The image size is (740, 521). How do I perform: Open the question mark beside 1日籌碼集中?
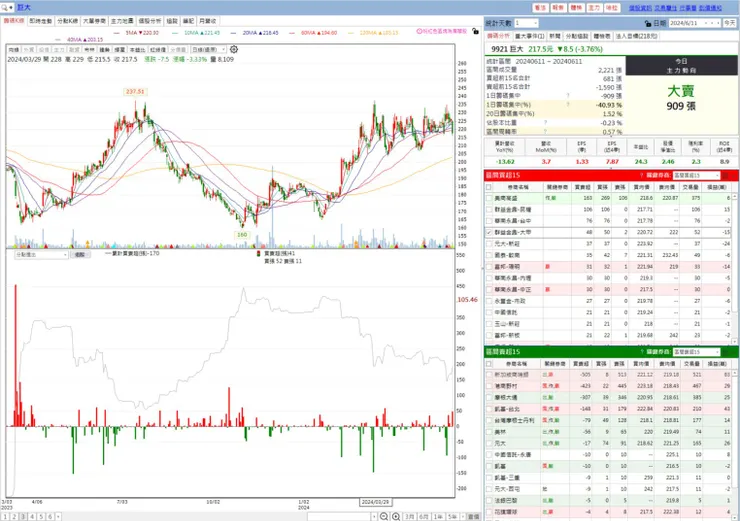[x=568, y=96]
